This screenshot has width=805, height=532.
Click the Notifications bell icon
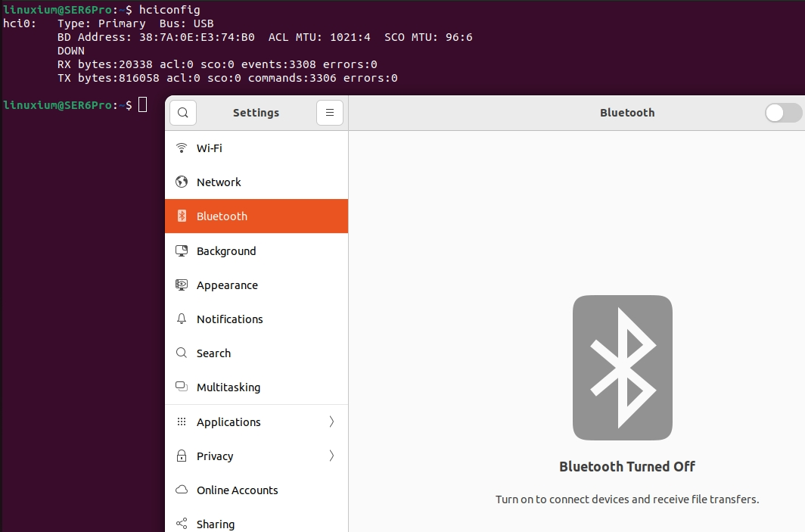(182, 319)
